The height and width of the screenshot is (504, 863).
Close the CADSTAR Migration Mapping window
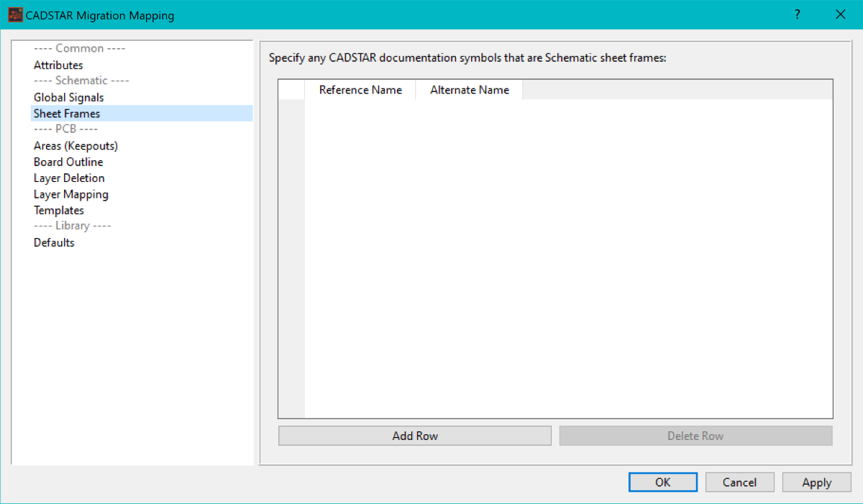point(840,14)
